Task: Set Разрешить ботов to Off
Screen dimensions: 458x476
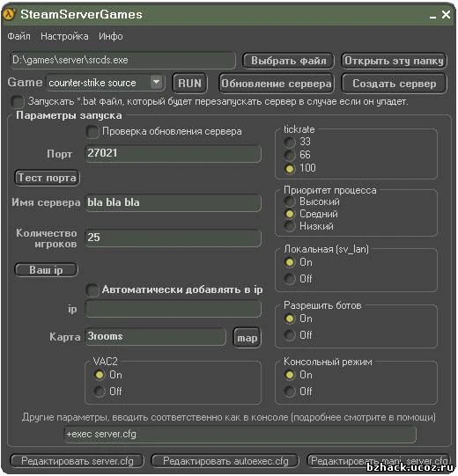Action: pyautogui.click(x=290, y=335)
